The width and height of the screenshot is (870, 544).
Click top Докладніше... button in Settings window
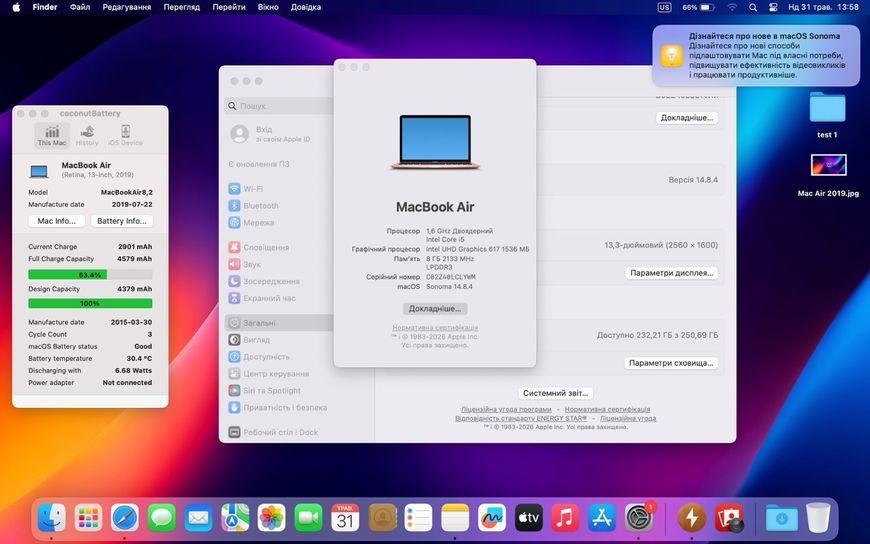687,118
